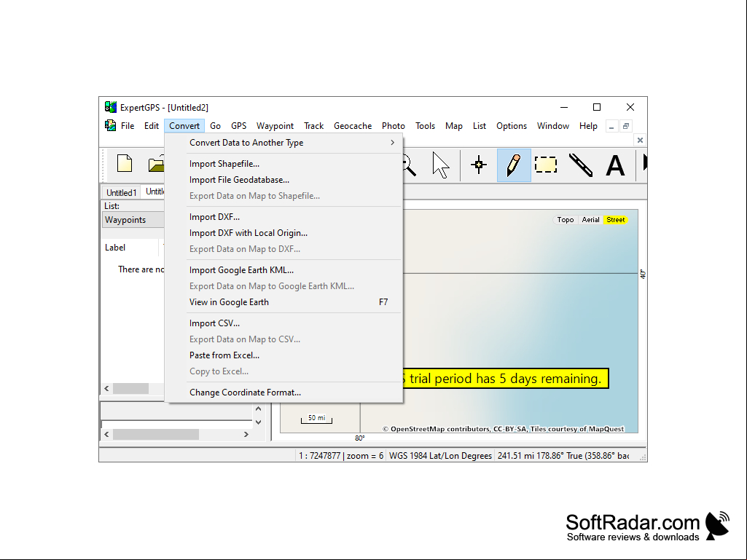Screen dimensions: 747x560
Task: Select the Street map view
Action: click(x=616, y=219)
